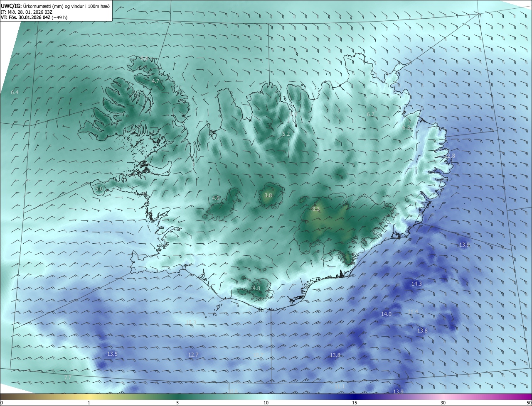Viewport: 532px width, 406px height.
Task: Click the 4.6 value label
Action: click(x=216, y=198)
